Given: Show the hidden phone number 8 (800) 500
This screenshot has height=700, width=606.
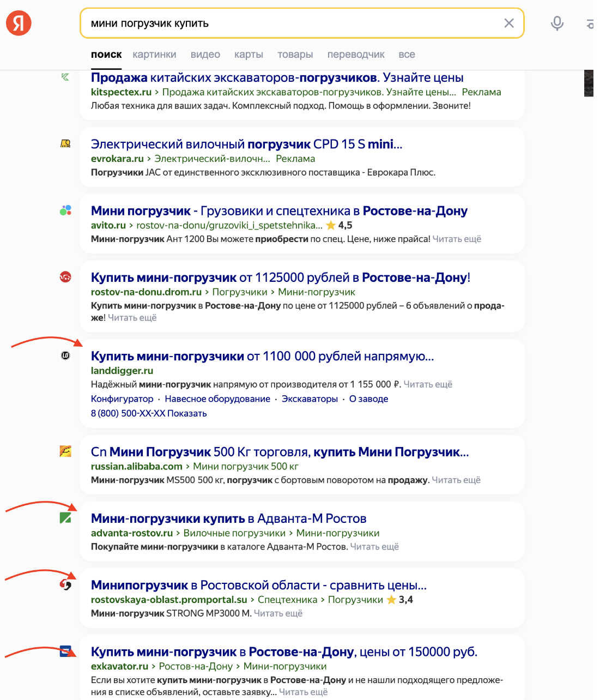Looking at the screenshot, I should click(x=149, y=413).
